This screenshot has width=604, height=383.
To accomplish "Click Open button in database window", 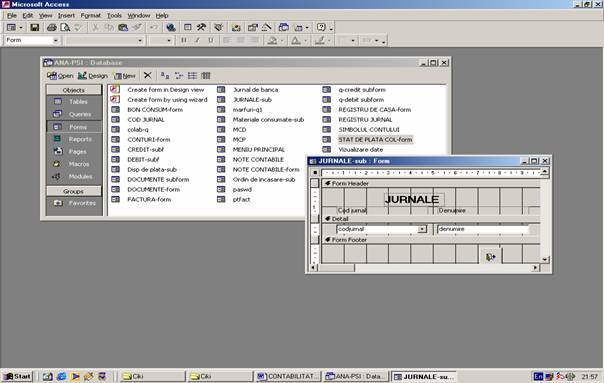I will 60,76.
